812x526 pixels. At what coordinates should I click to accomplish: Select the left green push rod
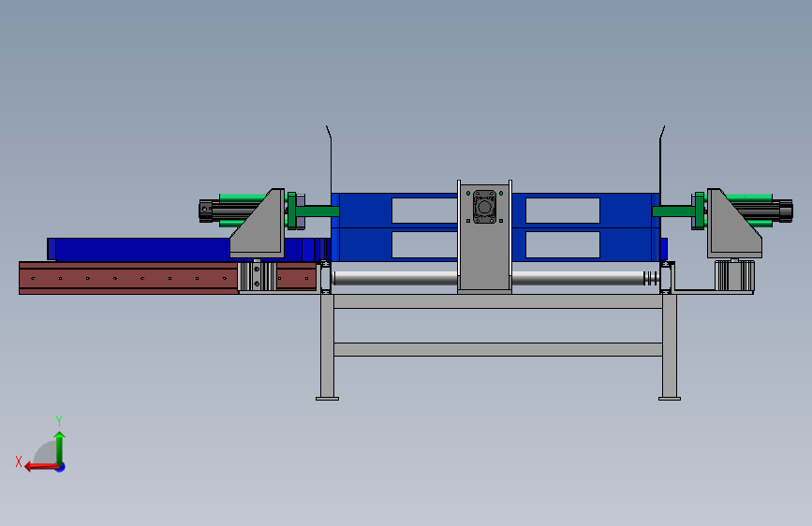[x=317, y=212]
